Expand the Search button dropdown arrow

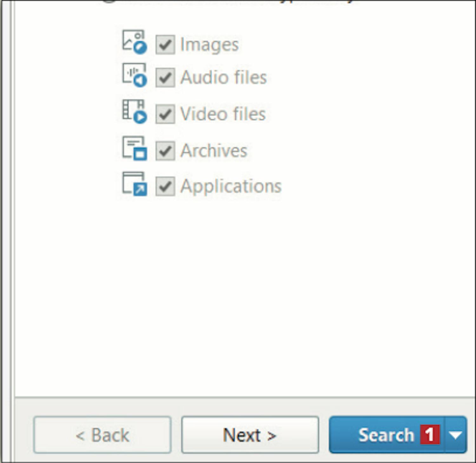[x=456, y=435]
